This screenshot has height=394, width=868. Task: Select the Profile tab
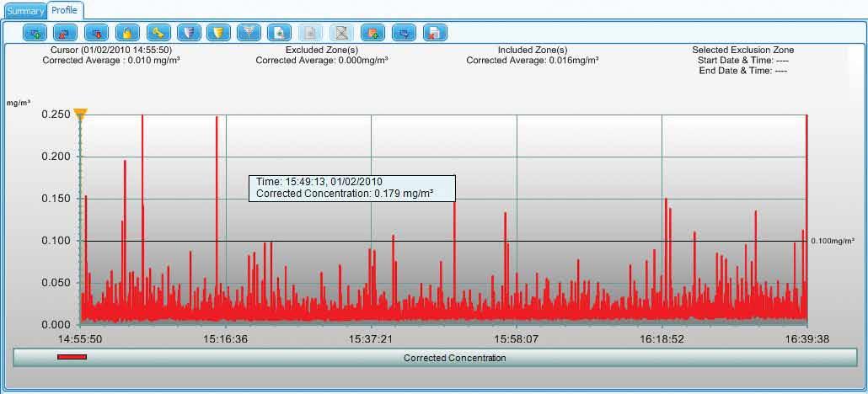pyautogui.click(x=65, y=10)
